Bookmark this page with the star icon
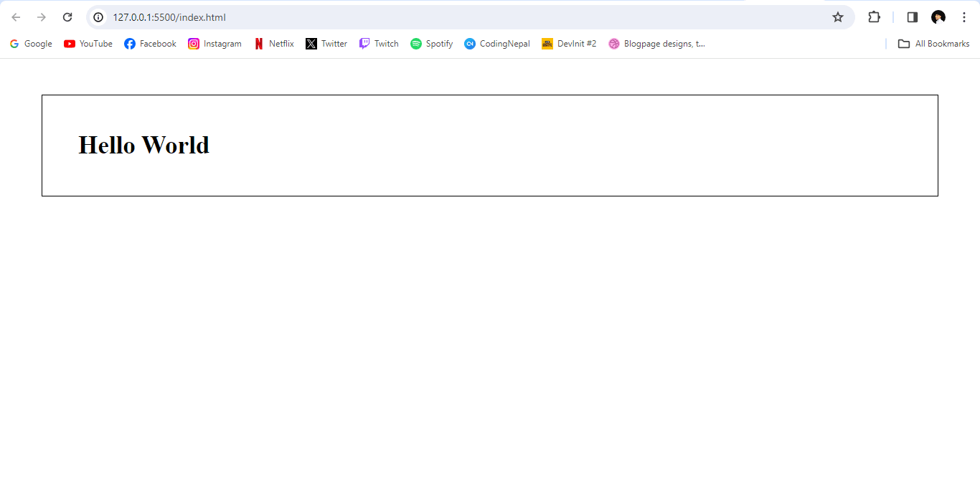The width and height of the screenshot is (980, 494). (837, 16)
